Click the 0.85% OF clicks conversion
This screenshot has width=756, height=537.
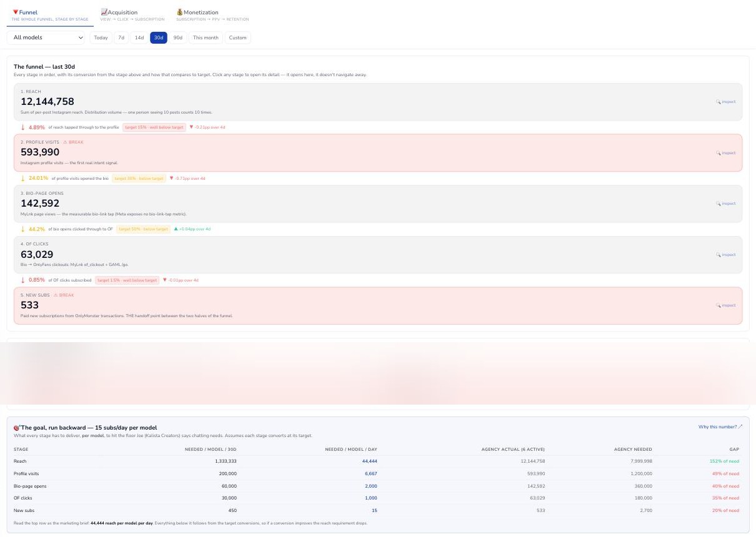click(37, 280)
